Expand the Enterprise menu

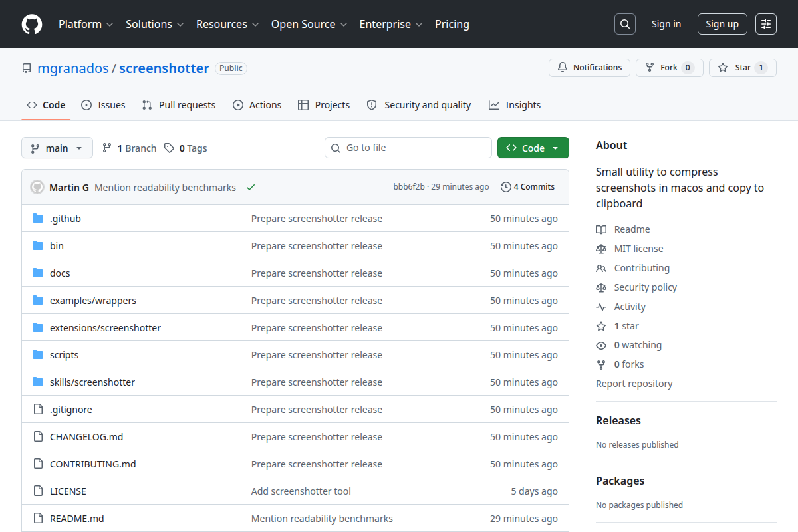point(391,24)
